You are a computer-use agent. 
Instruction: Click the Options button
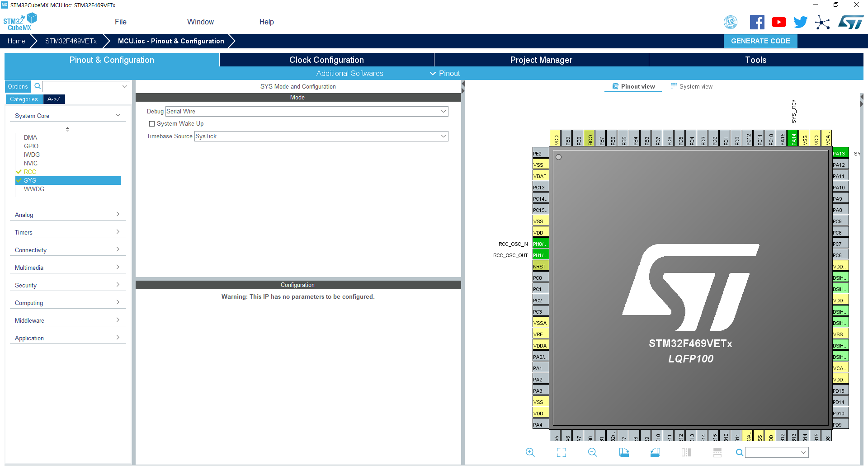pos(18,86)
